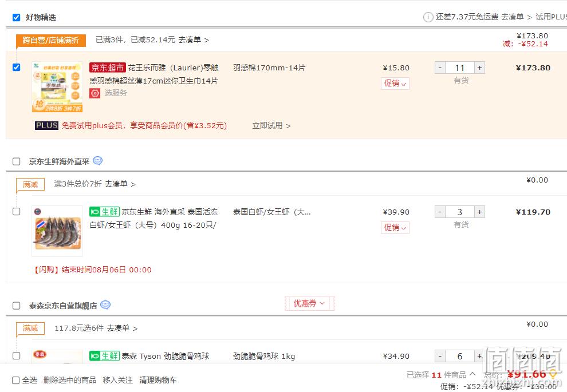
Task: Click 立即试用 to try PLUS membership
Action: click(x=271, y=125)
